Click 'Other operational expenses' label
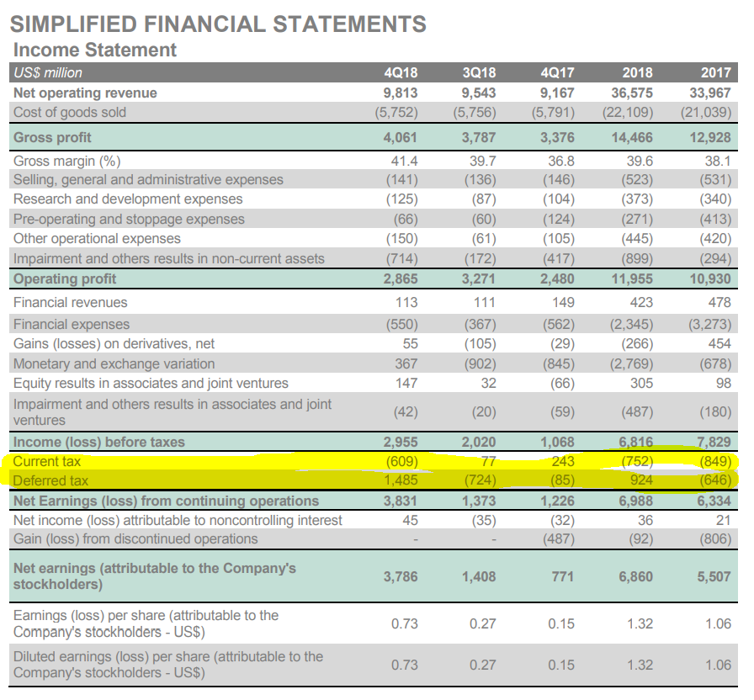This screenshot has height=700, width=754. tap(97, 238)
